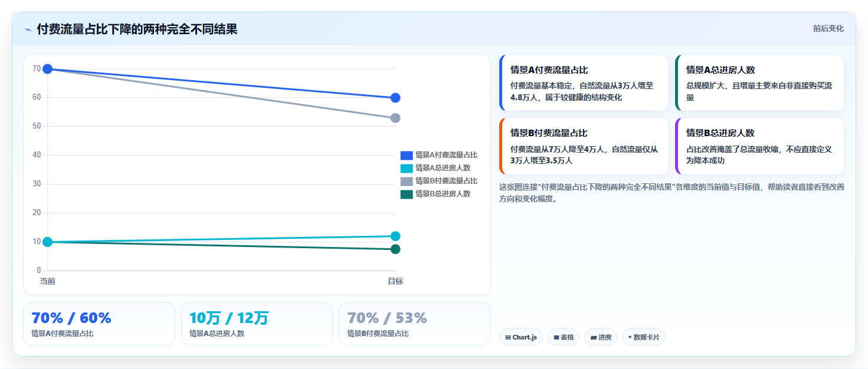Click the 70% / 53% stat card
The image size is (868, 369).
415,324
